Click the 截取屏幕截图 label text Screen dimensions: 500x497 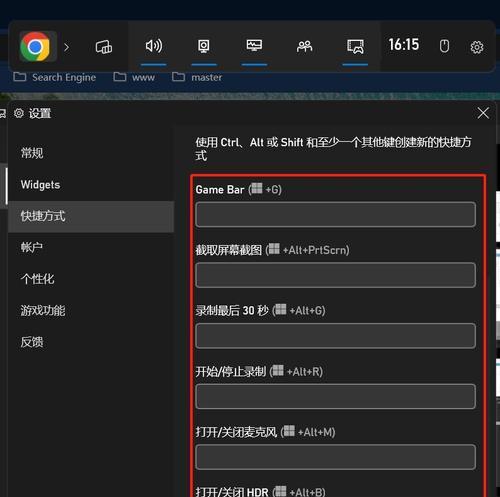229,250
